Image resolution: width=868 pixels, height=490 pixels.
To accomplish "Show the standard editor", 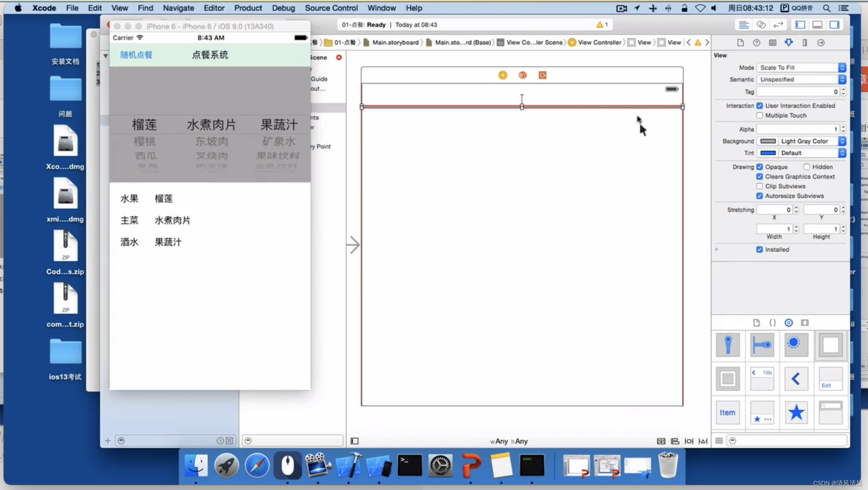I will coord(744,25).
